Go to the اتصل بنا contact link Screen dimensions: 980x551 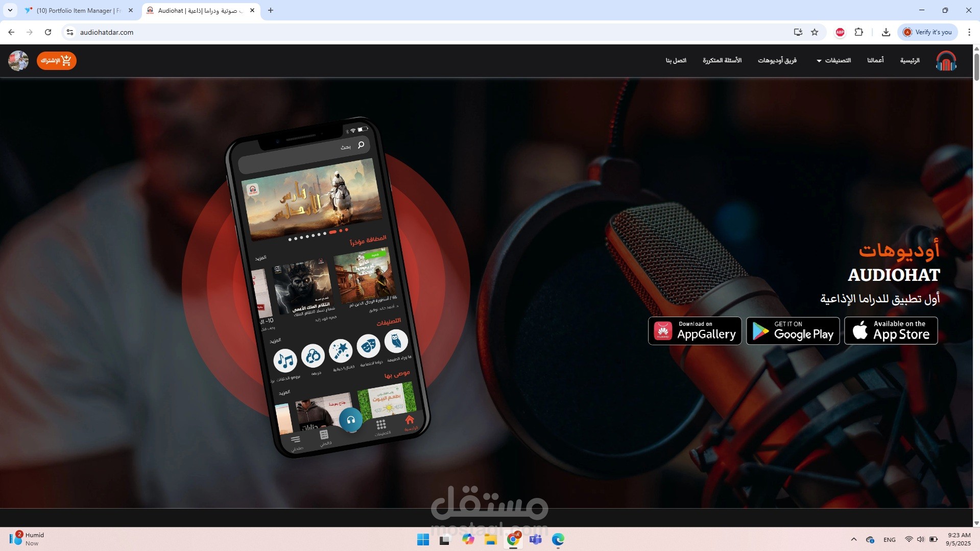676,60
